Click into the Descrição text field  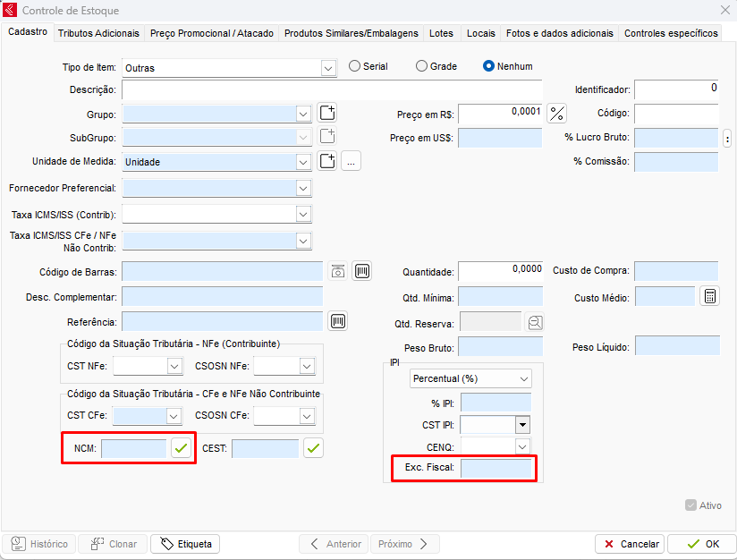[332, 89]
